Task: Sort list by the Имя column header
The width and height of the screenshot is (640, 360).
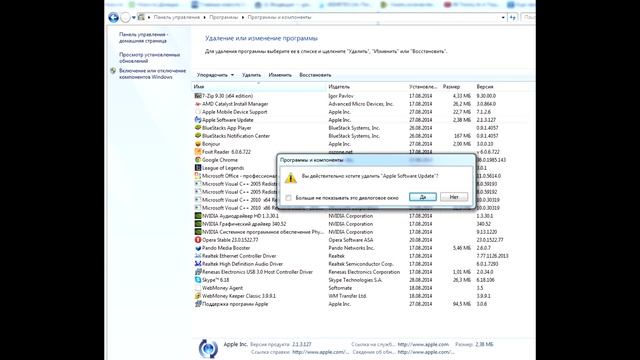Action: [x=259, y=87]
